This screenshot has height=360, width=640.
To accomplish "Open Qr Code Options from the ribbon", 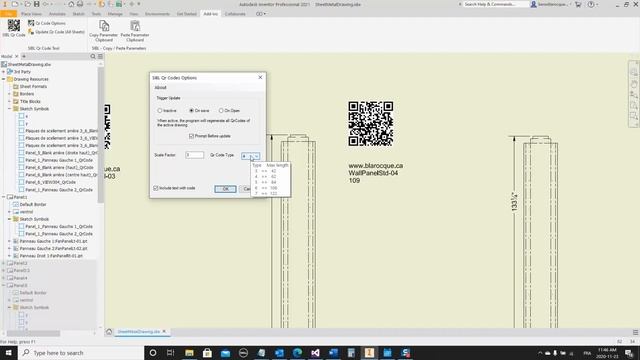I will [x=47, y=23].
